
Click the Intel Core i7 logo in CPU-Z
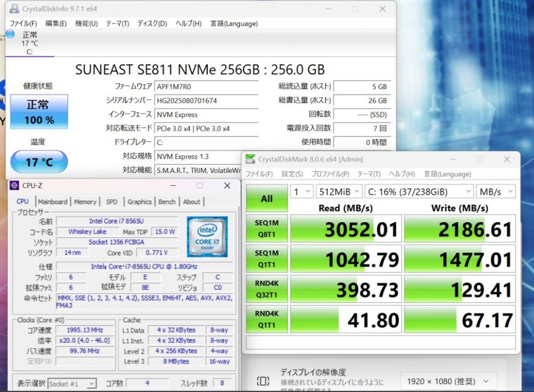click(207, 237)
